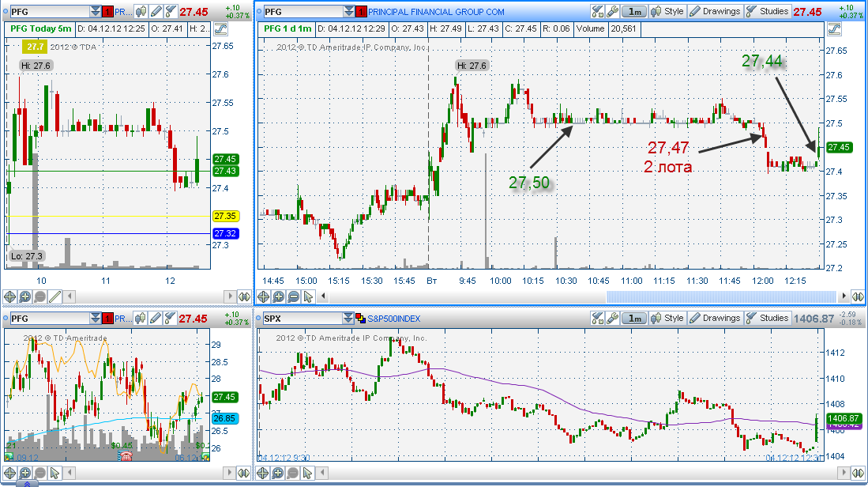Click scroll right arrow under SPX chart

pyautogui.click(x=844, y=473)
